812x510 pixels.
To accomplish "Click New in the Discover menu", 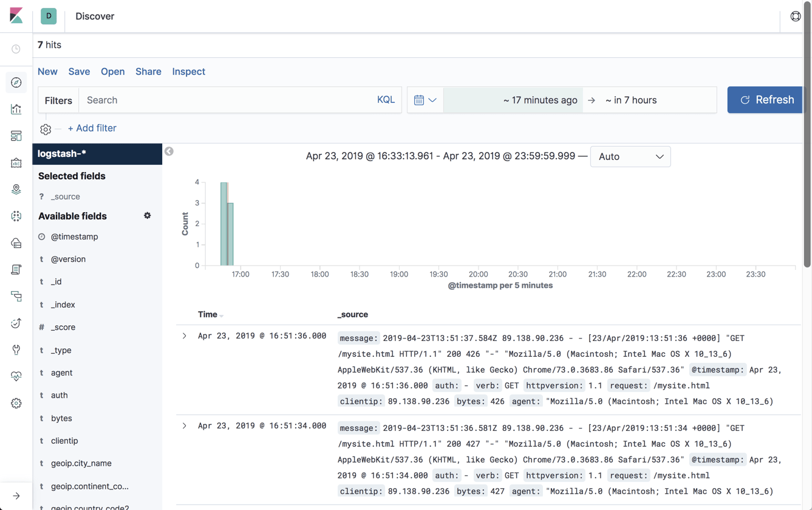I will (x=47, y=72).
